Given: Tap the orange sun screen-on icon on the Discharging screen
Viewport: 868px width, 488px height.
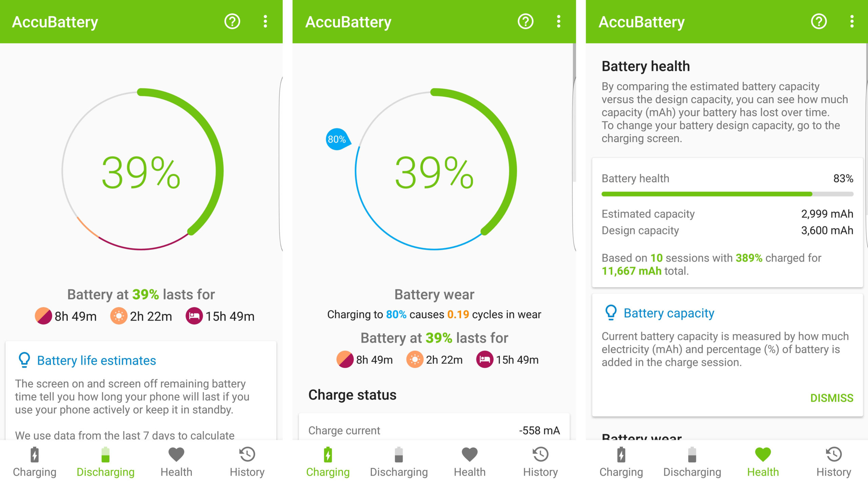Looking at the screenshot, I should point(119,316).
